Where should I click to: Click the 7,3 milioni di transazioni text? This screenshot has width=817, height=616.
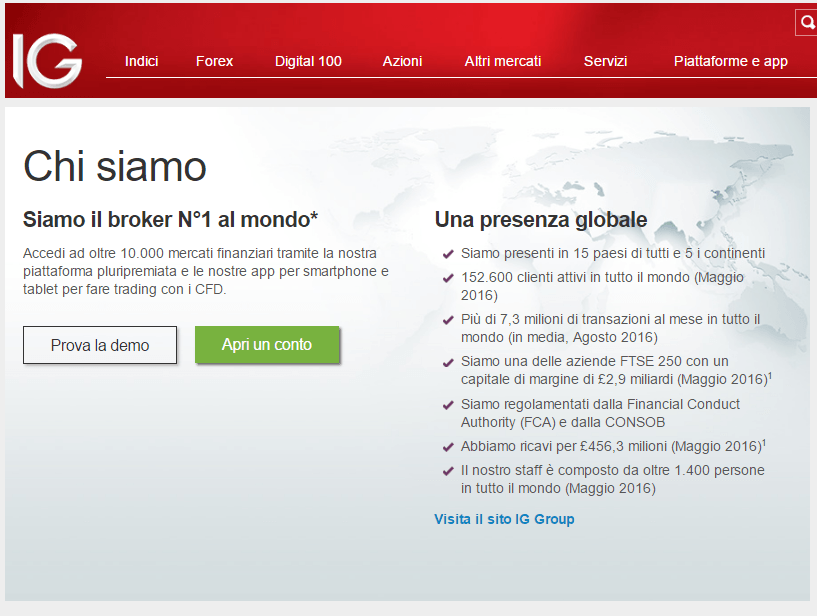click(611, 328)
